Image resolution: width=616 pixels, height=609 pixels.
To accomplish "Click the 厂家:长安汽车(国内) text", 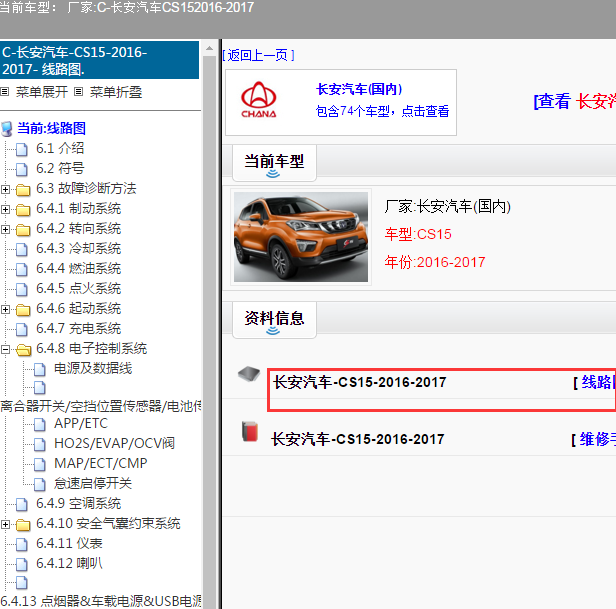I will [x=447, y=206].
